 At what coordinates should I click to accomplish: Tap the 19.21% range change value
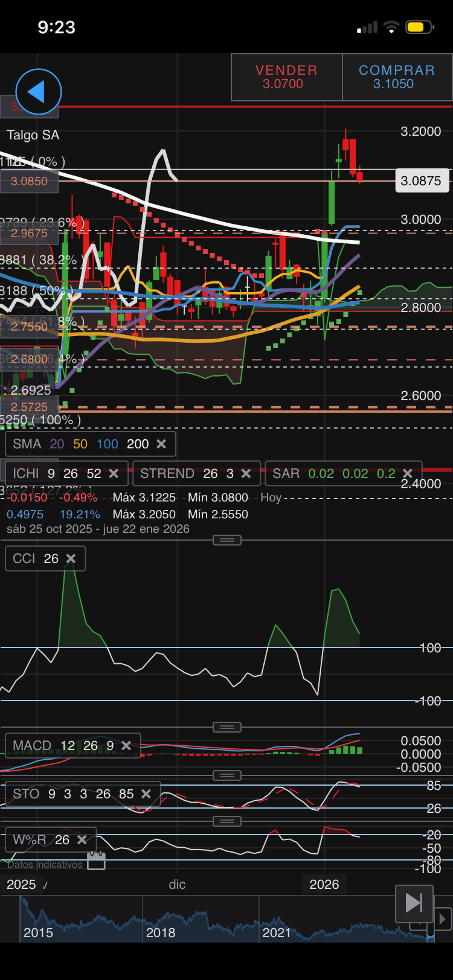point(80,515)
